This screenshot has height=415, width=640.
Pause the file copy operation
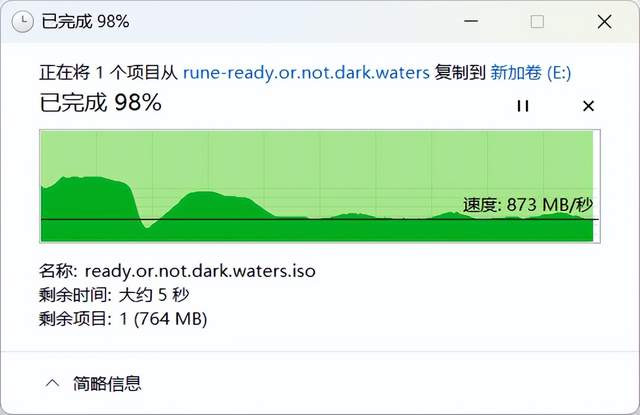(523, 105)
